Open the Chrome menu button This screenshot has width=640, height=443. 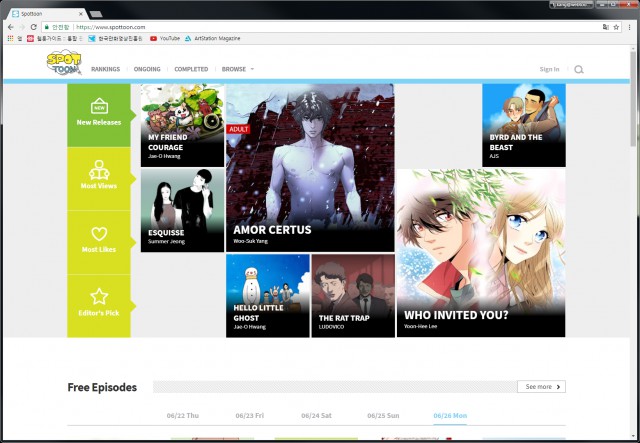pyautogui.click(x=629, y=27)
